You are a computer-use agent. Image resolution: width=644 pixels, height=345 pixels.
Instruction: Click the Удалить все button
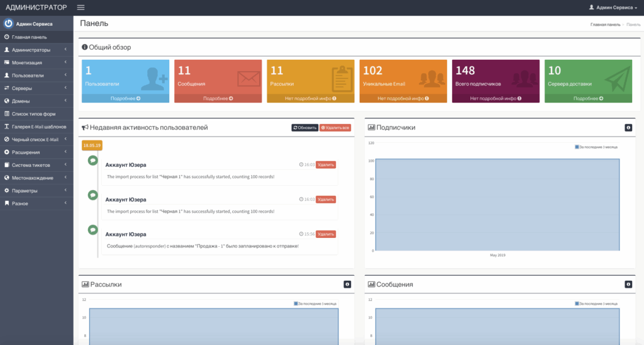pos(335,128)
